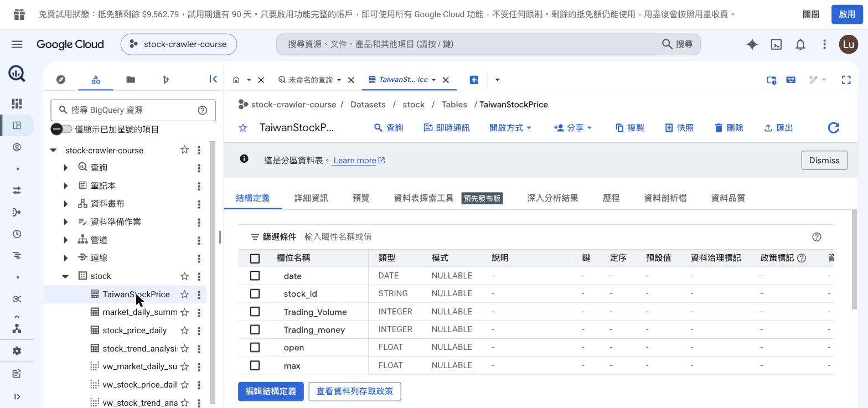The height and width of the screenshot is (408, 868).
Task: Click the schema filter input field
Action: 554,237
